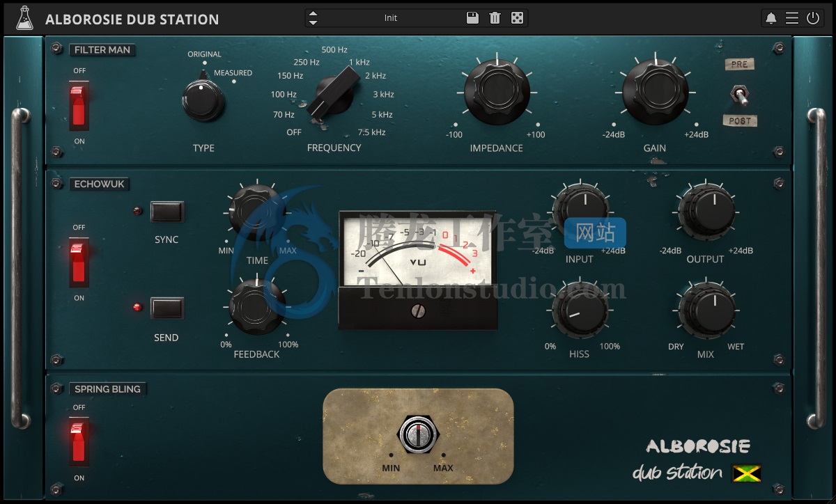Click the Spring Bling MAX label
Image resolution: width=836 pixels, height=504 pixels.
click(x=443, y=468)
